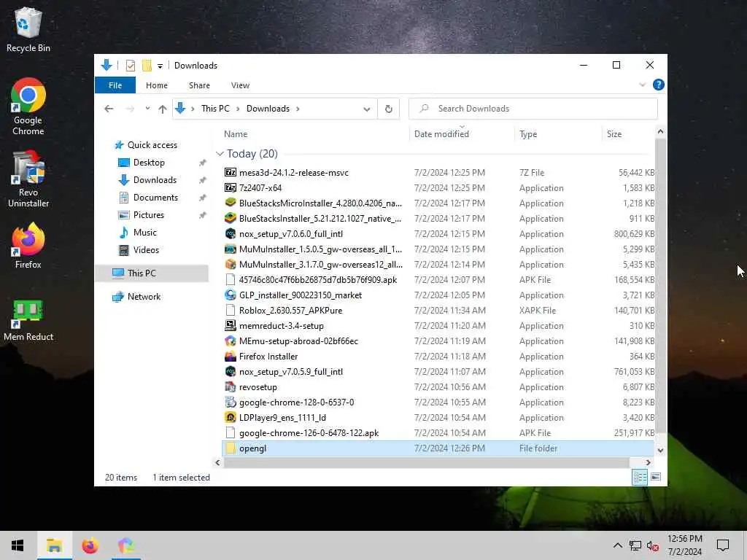This screenshot has width=747, height=560.
Task: Select the MuMuInstaller_1.5.0.5 file icon
Action: point(230,249)
